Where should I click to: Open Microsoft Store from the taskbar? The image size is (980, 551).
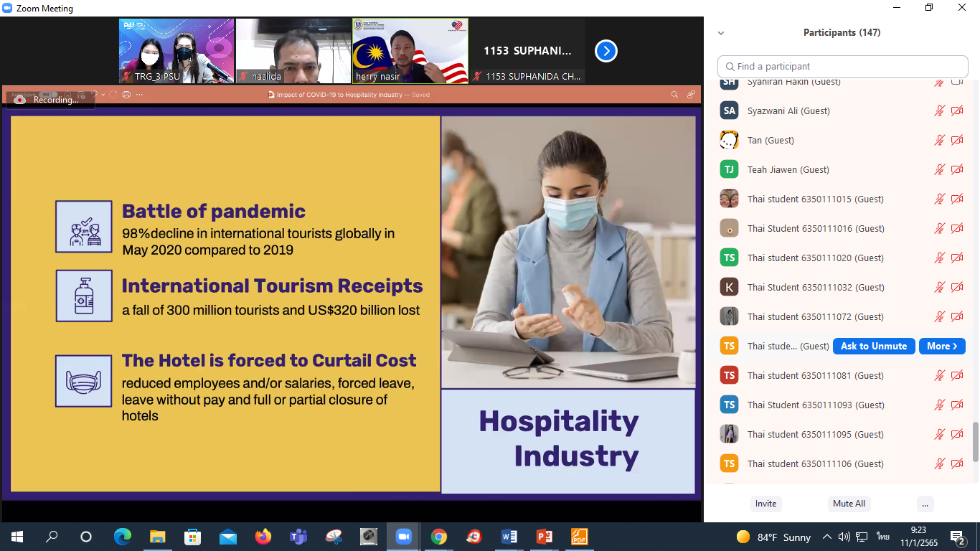pos(193,537)
